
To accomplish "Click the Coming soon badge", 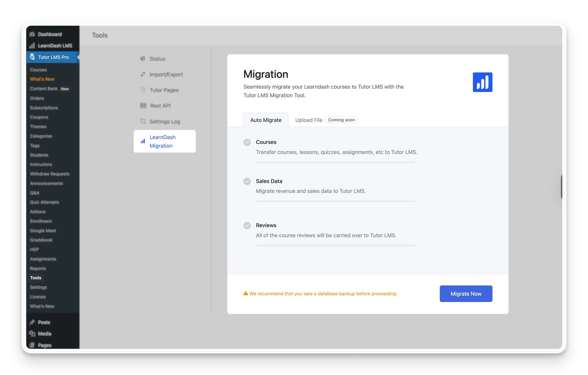I will pos(341,120).
